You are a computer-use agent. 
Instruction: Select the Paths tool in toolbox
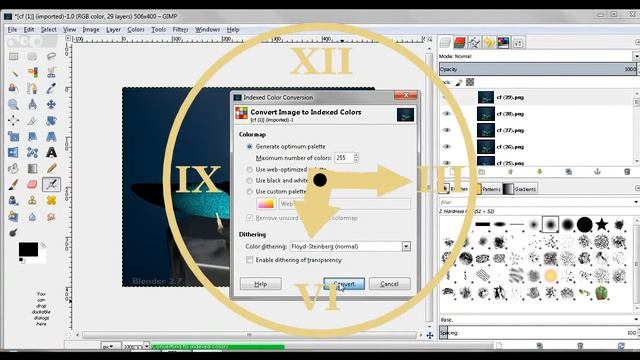click(x=32, y=88)
